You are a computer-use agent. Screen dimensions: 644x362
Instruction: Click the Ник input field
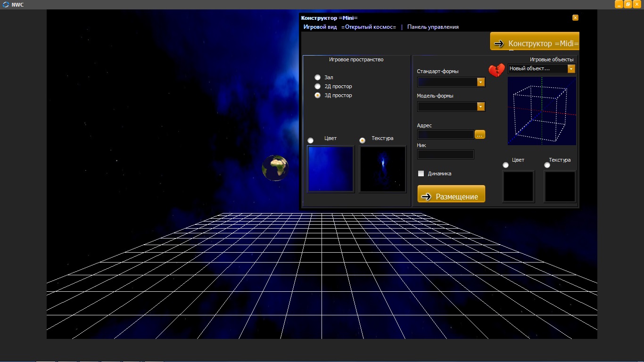point(446,155)
